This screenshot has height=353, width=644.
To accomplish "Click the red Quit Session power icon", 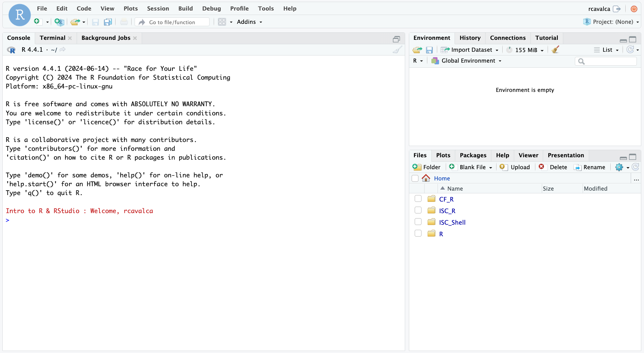I will coord(634,9).
